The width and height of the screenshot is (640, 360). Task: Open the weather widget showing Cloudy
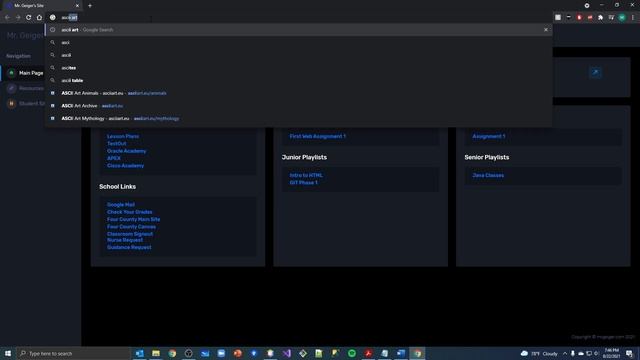click(539, 353)
